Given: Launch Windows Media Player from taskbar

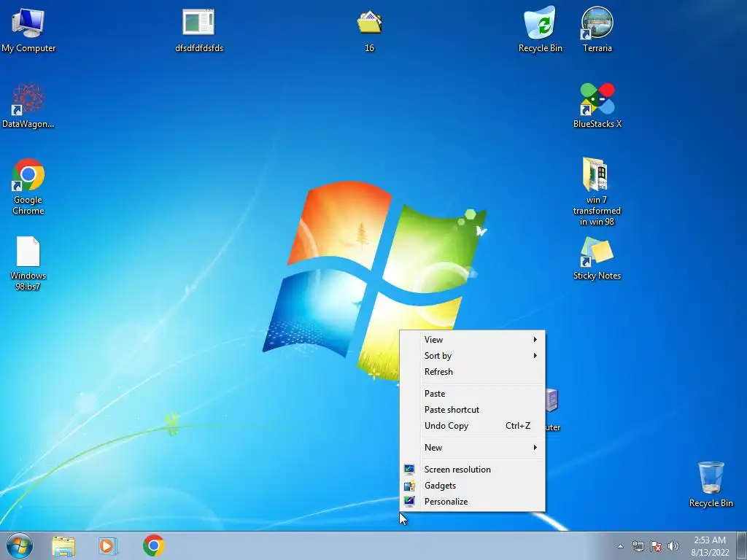Looking at the screenshot, I should [108, 545].
